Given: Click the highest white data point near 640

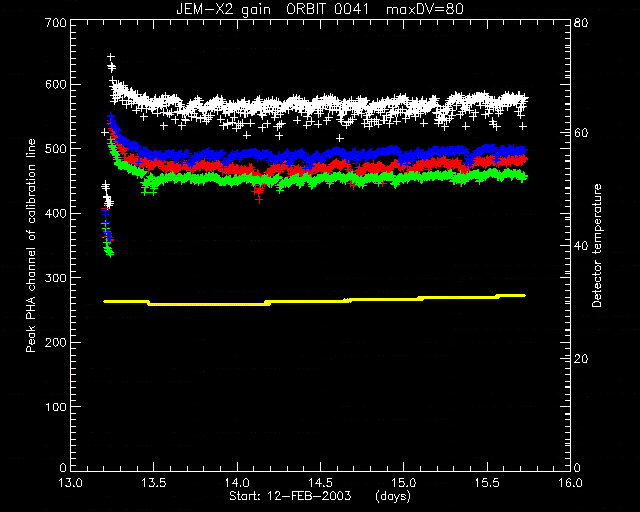Looking at the screenshot, I should 111,57.
